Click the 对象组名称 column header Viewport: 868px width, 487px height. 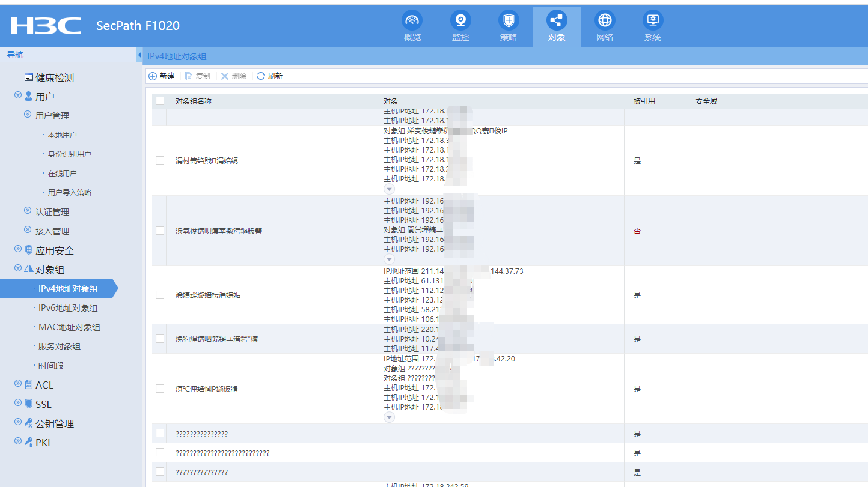[x=194, y=101]
